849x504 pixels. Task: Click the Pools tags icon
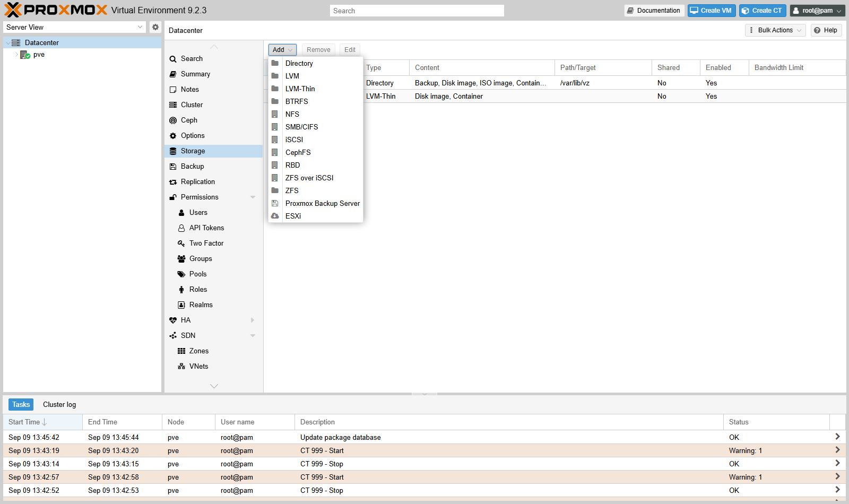pyautogui.click(x=181, y=274)
